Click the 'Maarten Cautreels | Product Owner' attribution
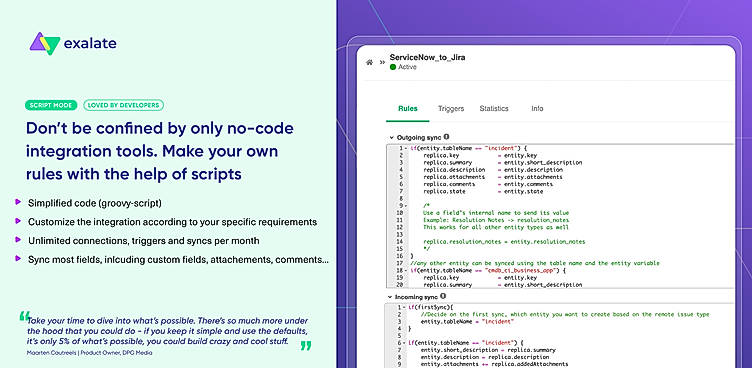752x368 pixels. pyautogui.click(x=89, y=353)
